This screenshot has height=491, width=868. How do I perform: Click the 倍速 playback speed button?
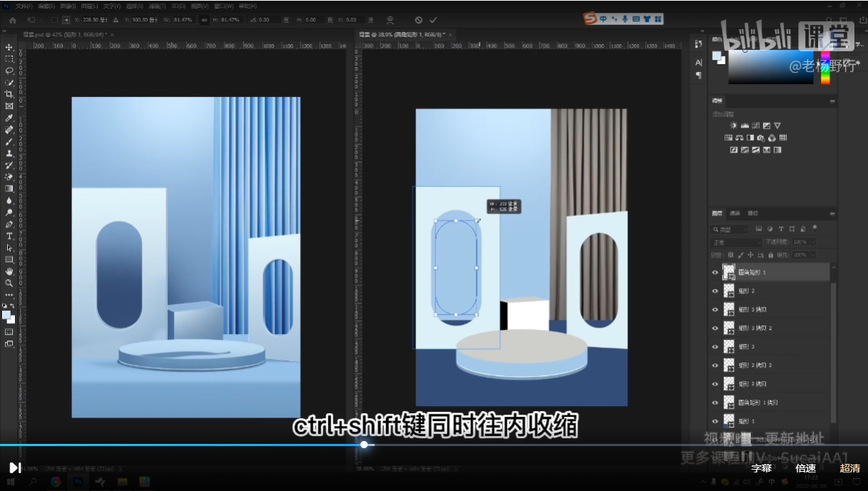[806, 468]
